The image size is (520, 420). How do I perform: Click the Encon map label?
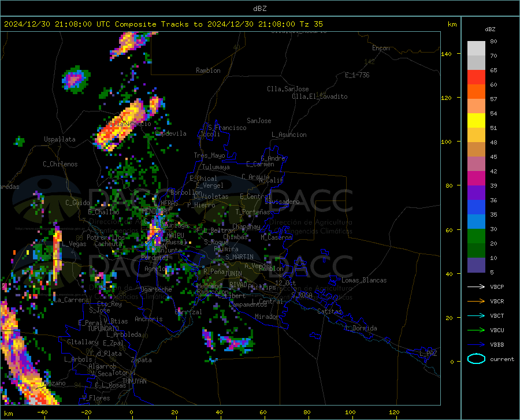[381, 48]
